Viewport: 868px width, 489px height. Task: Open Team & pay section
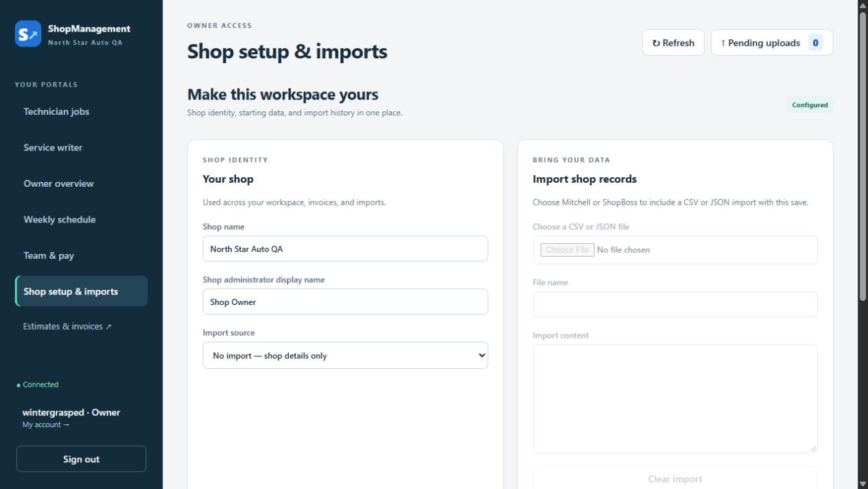click(81, 255)
